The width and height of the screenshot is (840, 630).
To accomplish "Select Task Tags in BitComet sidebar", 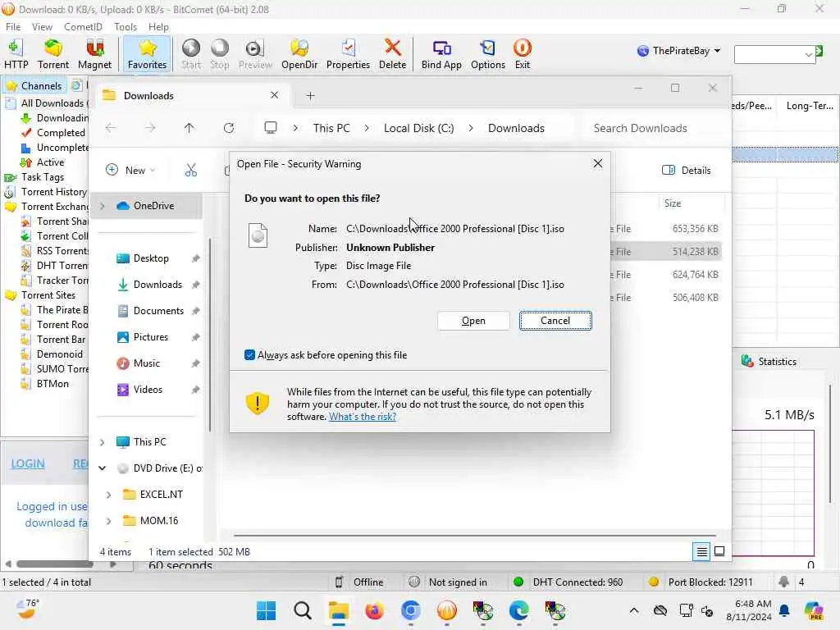I will pyautogui.click(x=43, y=177).
